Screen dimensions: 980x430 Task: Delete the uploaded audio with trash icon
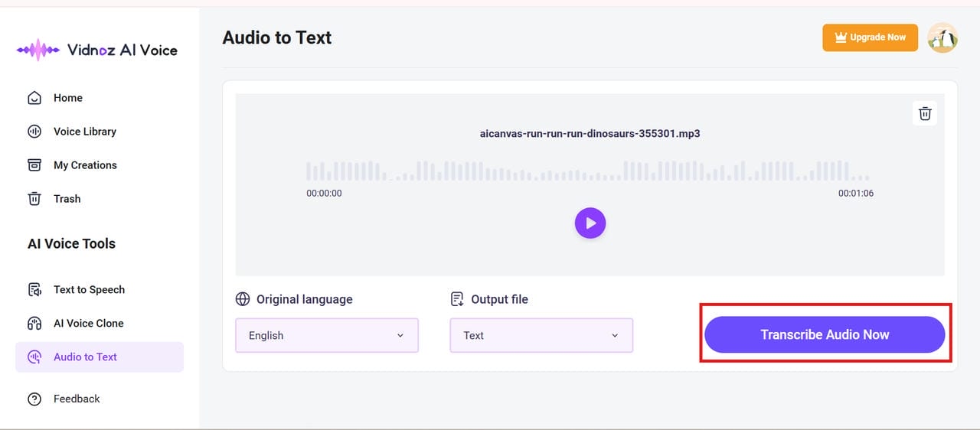(925, 113)
